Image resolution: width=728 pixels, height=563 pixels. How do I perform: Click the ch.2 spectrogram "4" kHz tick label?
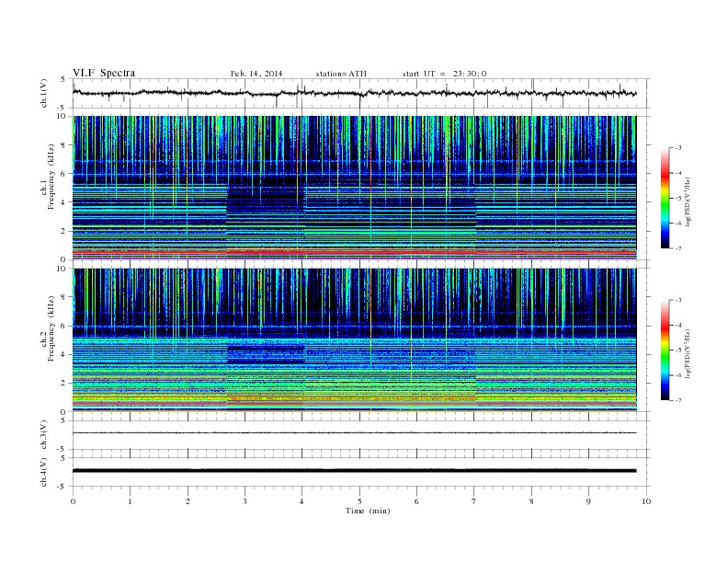click(64, 355)
